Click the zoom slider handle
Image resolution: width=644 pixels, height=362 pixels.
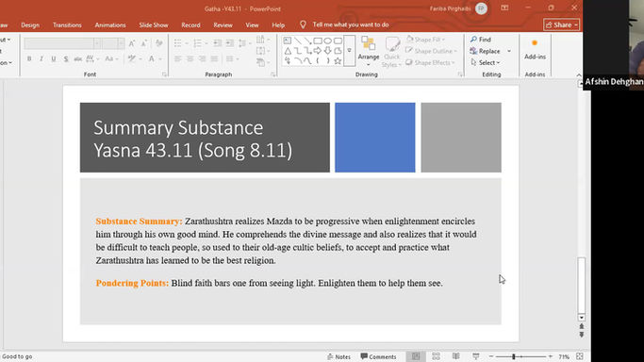[513, 356]
